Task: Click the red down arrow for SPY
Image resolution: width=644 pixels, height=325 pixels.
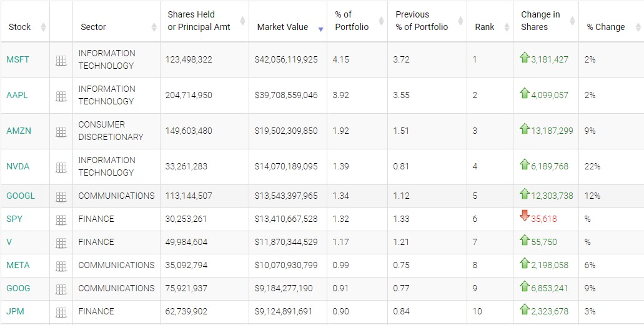Action: click(525, 216)
